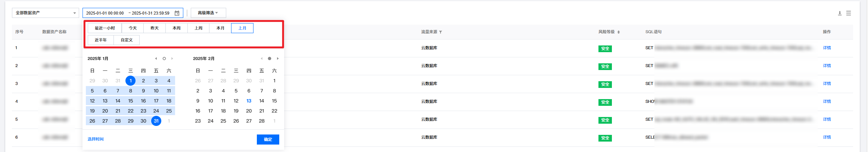Click the download icon above the table
This screenshot has width=868, height=152.
point(840,13)
